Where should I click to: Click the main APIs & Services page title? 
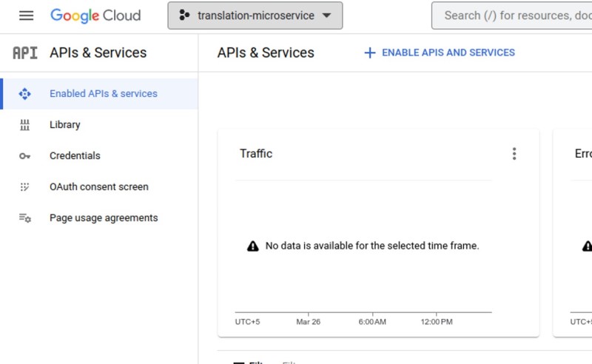click(266, 53)
